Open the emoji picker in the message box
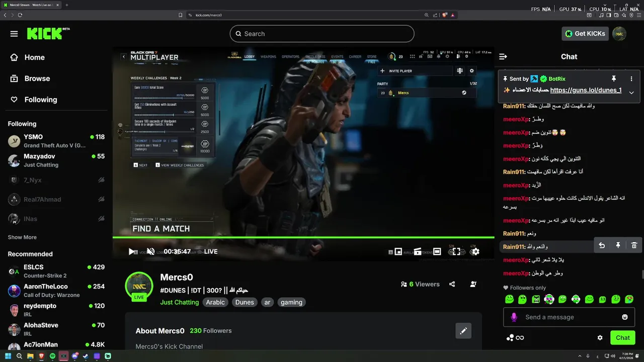Viewport: 644px width, 362px height. pos(625,317)
